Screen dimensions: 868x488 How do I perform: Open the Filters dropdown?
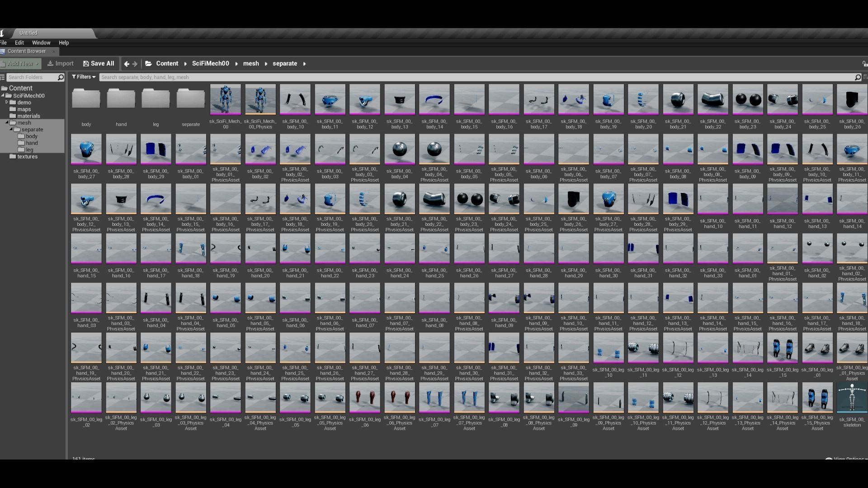point(84,77)
